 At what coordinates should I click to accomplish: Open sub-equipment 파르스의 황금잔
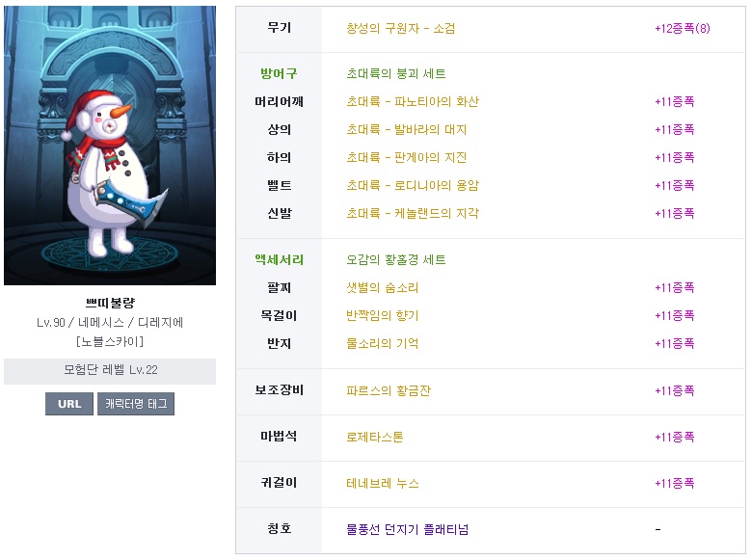click(x=389, y=391)
